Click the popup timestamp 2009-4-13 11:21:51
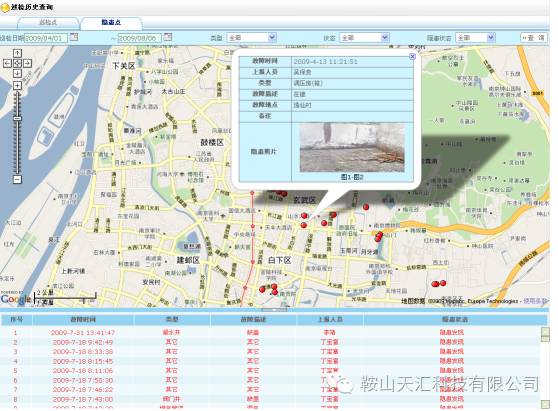The width and height of the screenshot is (558, 411). click(x=325, y=62)
